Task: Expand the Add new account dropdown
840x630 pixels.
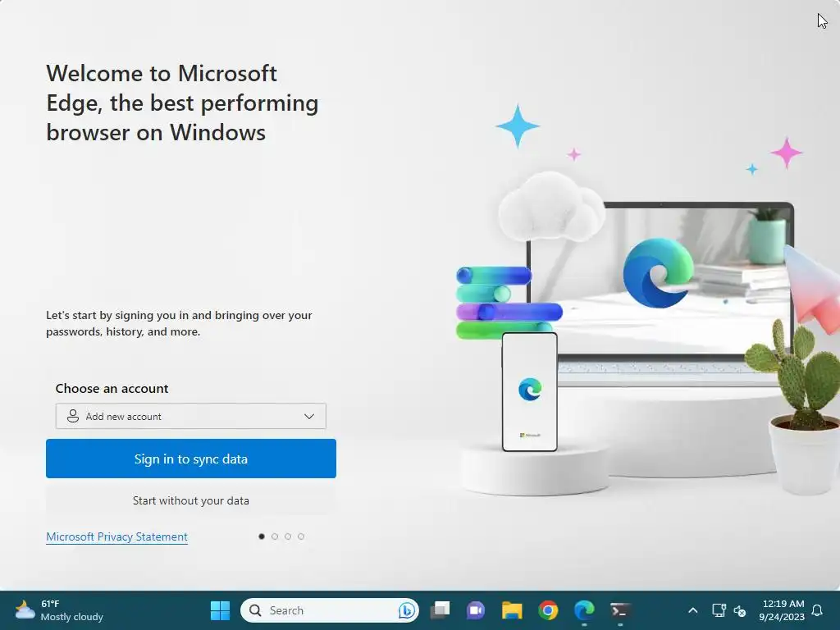Action: [x=190, y=416]
